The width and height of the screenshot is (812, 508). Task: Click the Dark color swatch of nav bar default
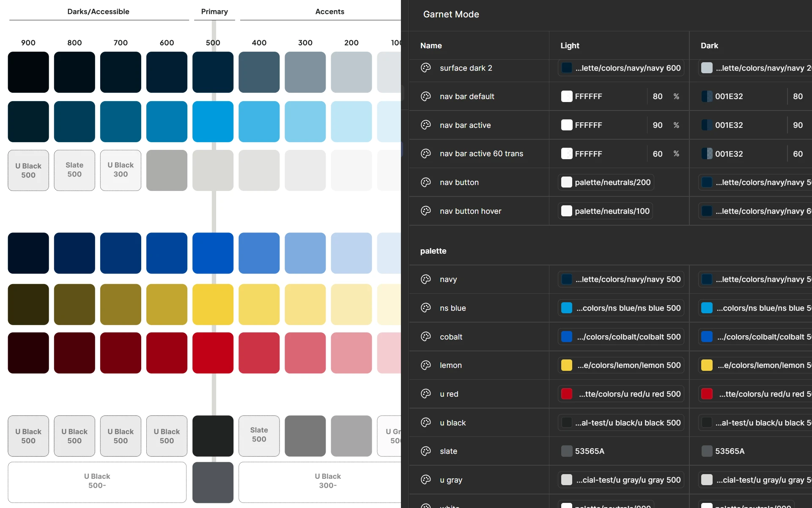pos(707,97)
